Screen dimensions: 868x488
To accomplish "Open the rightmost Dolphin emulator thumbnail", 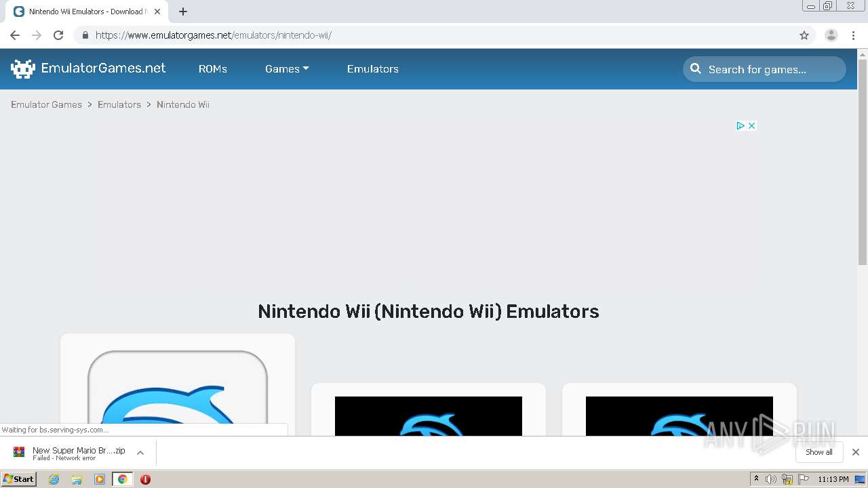I will click(679, 416).
